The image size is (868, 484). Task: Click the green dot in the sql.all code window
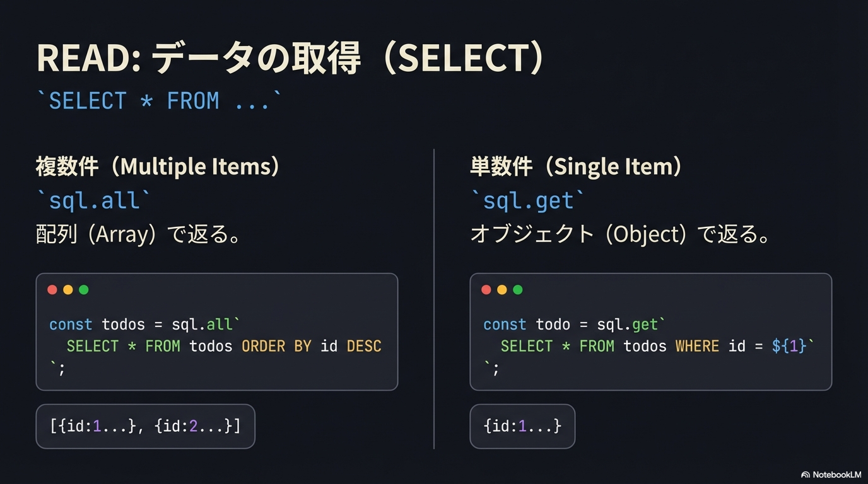click(84, 290)
